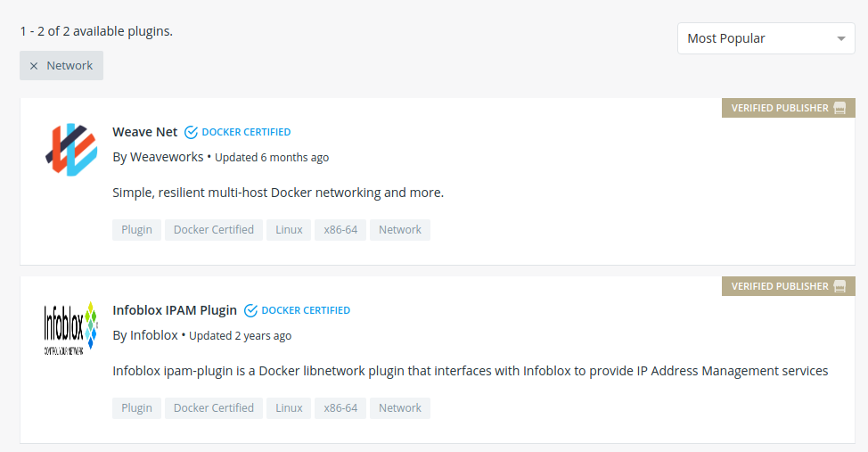
Task: Click the Linux tag under Weave Net
Action: [289, 230]
